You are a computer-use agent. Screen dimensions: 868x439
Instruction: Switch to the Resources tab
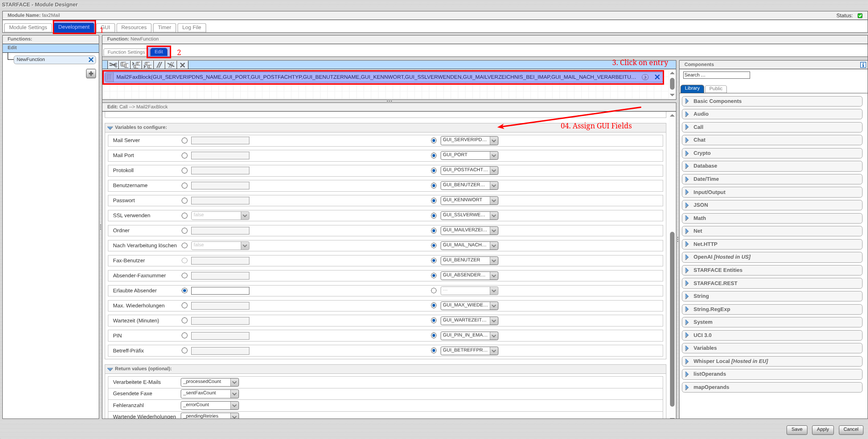[x=134, y=28]
